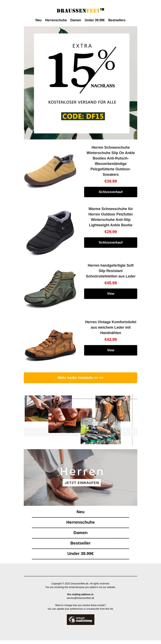Viewport: 161px width, 644px height.
Task: View the €43.99 Vintage Komfortstiefel
Action: tap(111, 350)
